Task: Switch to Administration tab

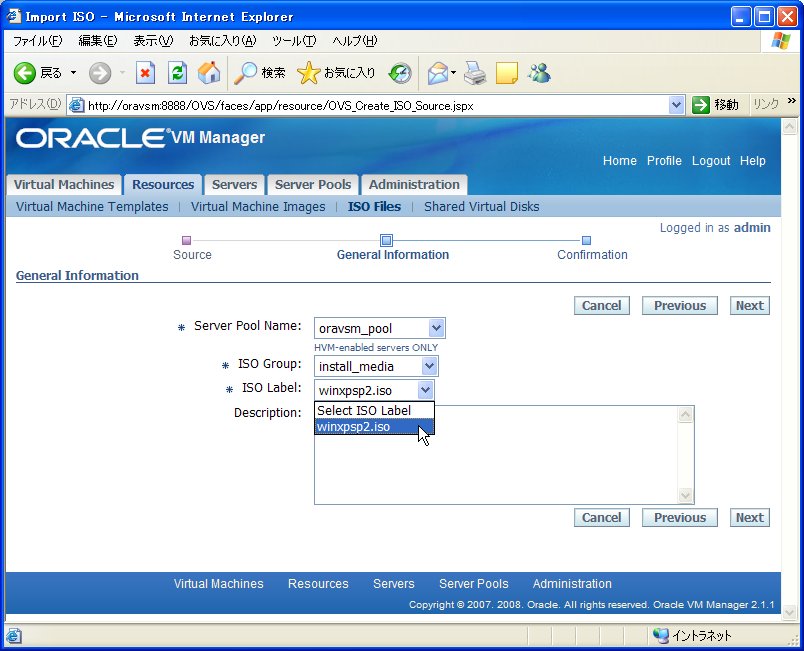Action: tap(414, 185)
